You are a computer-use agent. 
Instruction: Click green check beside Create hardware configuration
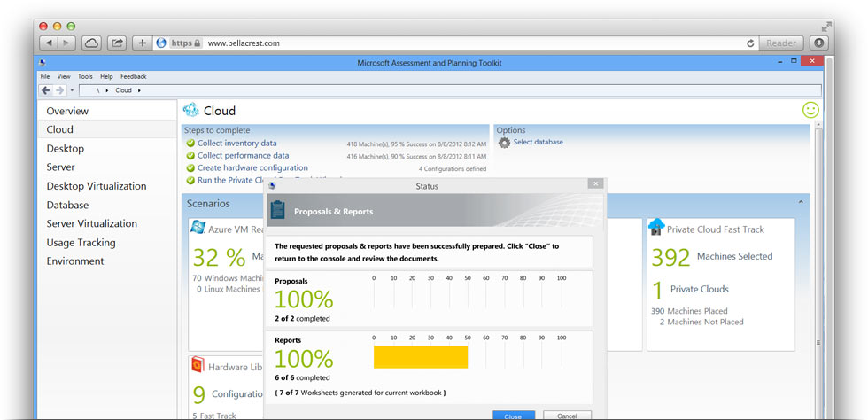(190, 167)
